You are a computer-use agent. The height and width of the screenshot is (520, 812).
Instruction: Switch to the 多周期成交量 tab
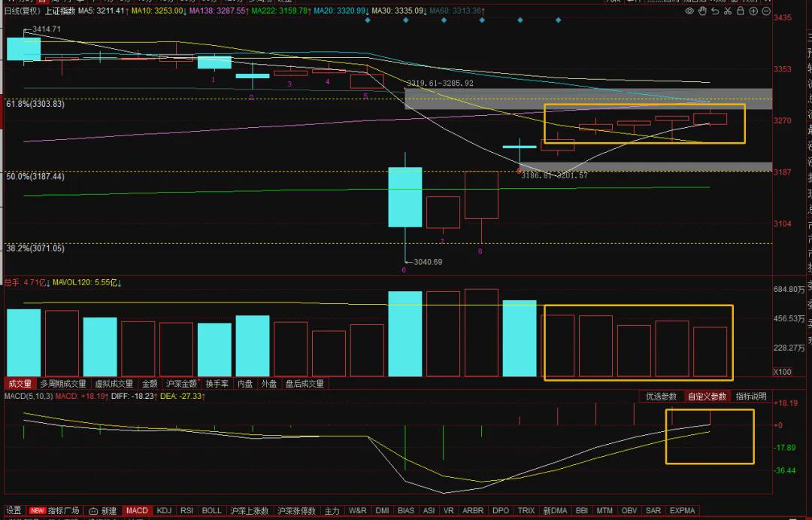click(x=62, y=384)
